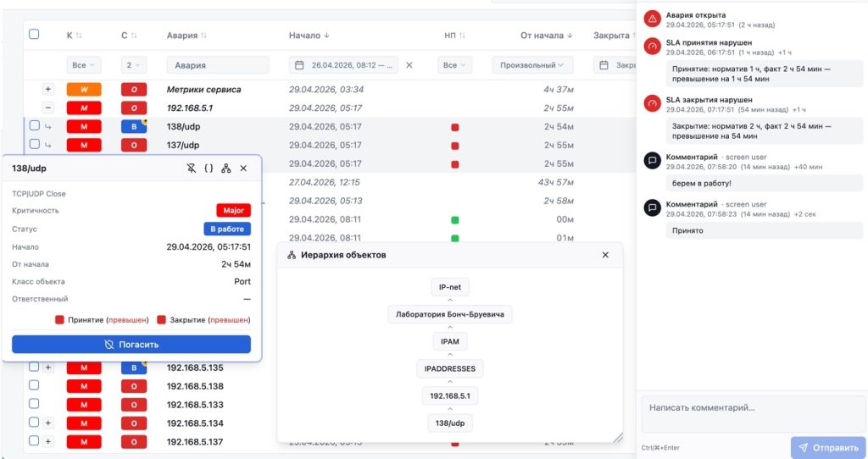
Task: Select the checkbox for 192.168.5.138 row
Action: [34, 386]
